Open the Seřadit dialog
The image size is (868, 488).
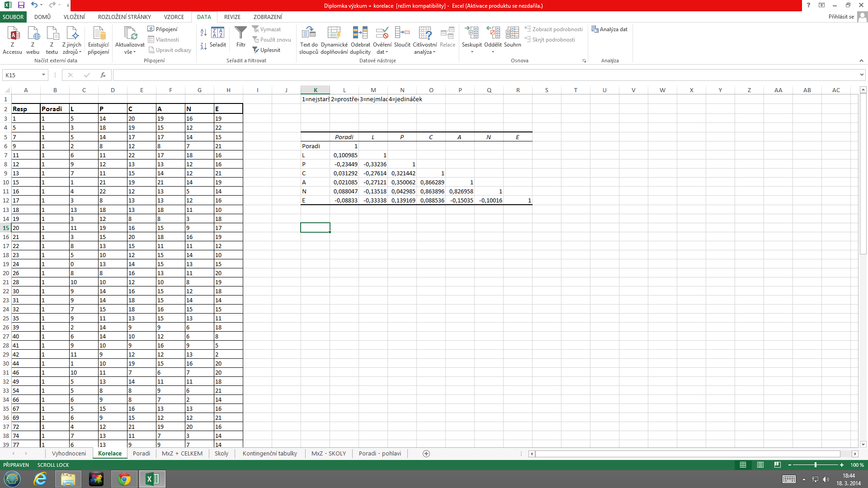(x=218, y=37)
